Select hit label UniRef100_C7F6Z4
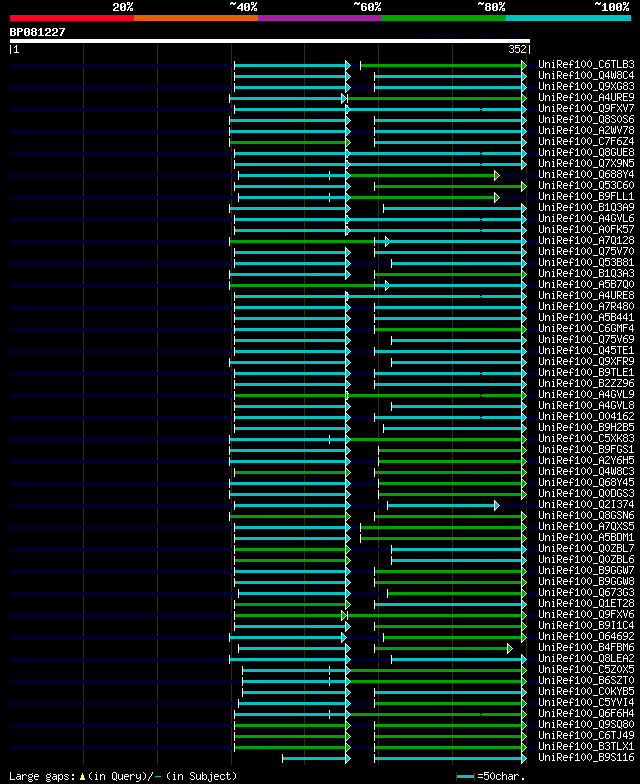 (586, 142)
